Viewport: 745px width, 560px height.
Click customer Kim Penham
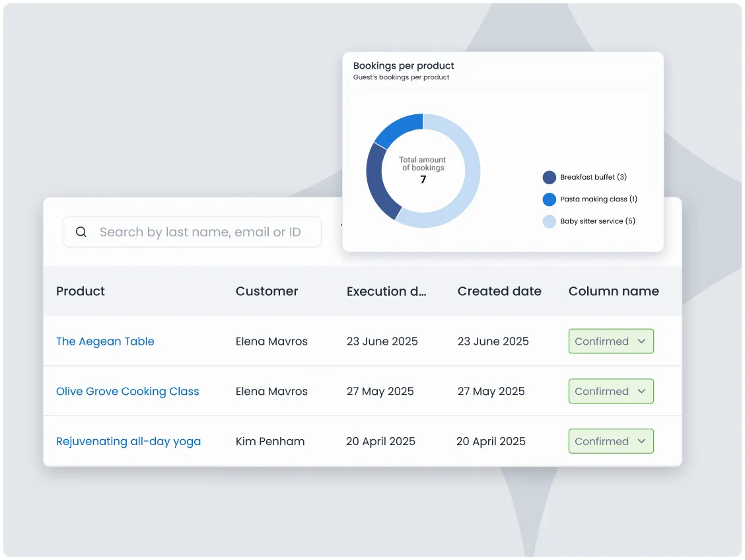(x=270, y=441)
